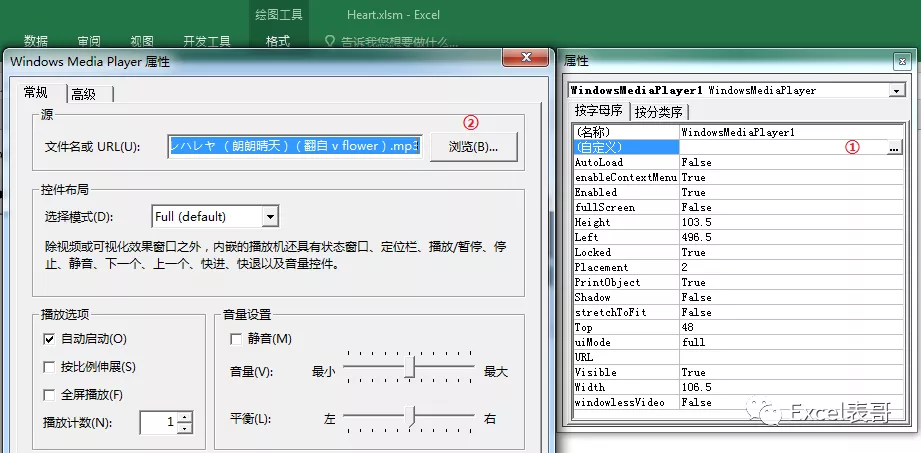Viewport: 921px width, 453px height.
Task: Click the Visible property value
Action: [x=791, y=373]
